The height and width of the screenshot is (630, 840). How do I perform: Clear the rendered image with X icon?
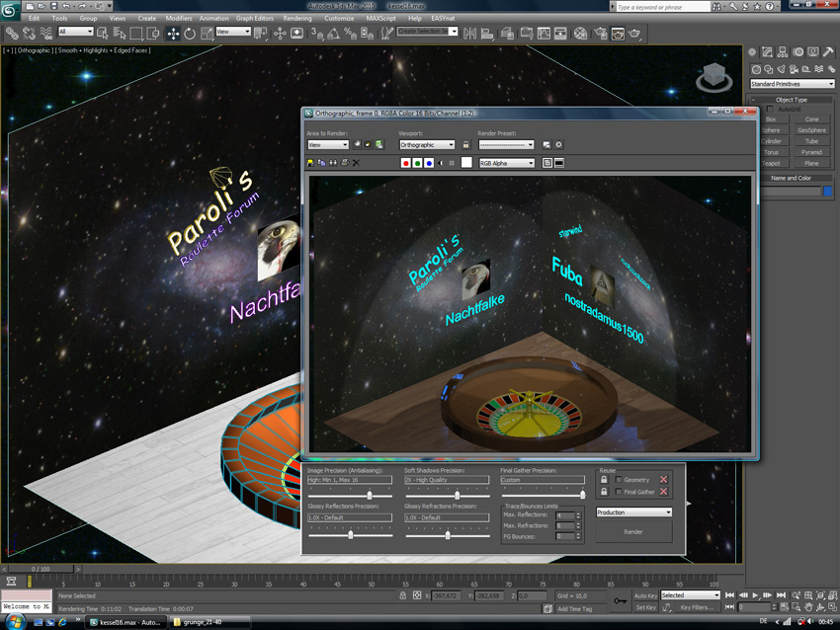356,163
